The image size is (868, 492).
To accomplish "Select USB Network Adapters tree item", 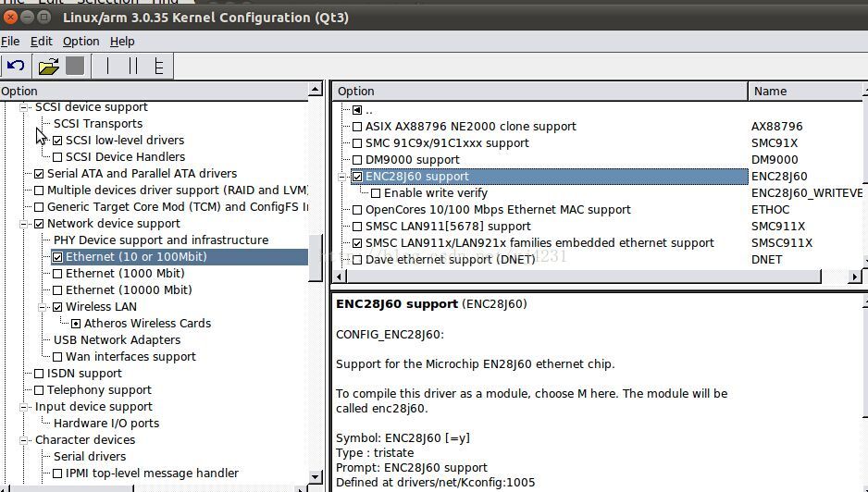I will pos(117,339).
